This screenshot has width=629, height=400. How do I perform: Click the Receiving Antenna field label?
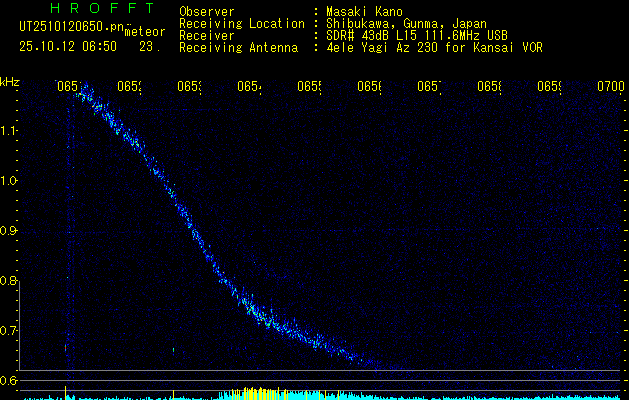[x=238, y=47]
